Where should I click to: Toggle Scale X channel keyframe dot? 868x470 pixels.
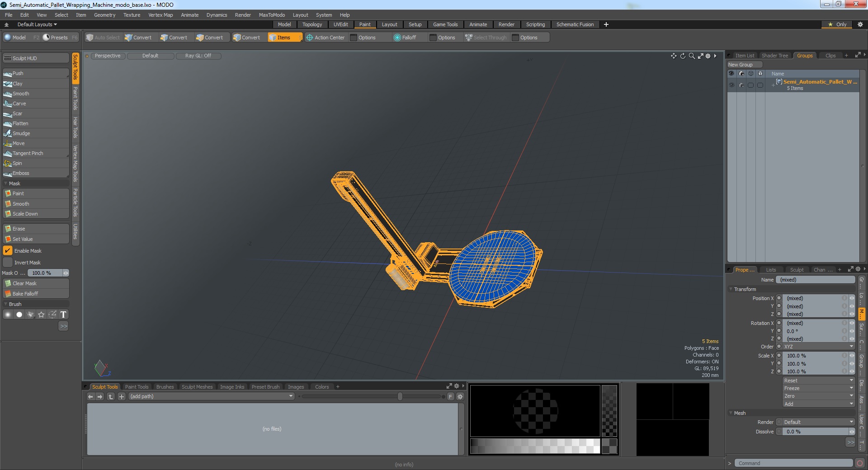[779, 356]
